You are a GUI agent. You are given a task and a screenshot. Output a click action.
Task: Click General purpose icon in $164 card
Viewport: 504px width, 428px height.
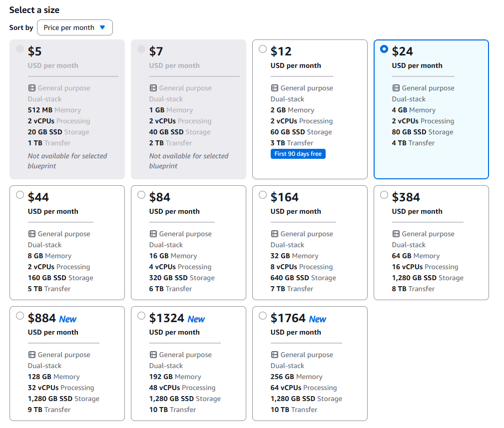pos(274,234)
